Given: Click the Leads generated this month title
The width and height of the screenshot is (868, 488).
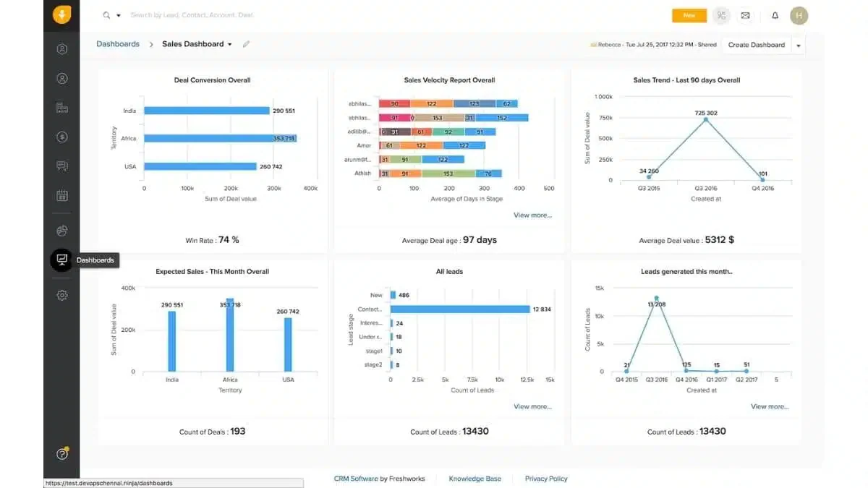Looking at the screenshot, I should (x=686, y=272).
